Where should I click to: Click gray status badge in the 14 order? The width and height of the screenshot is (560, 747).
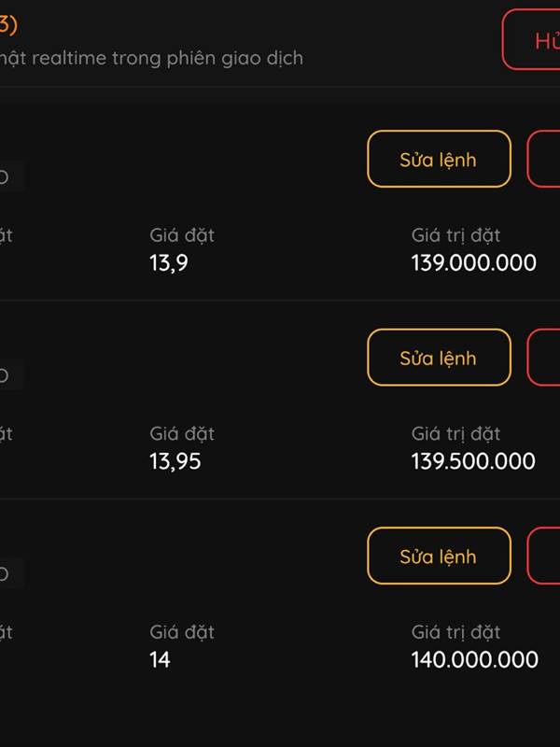pos(9,573)
